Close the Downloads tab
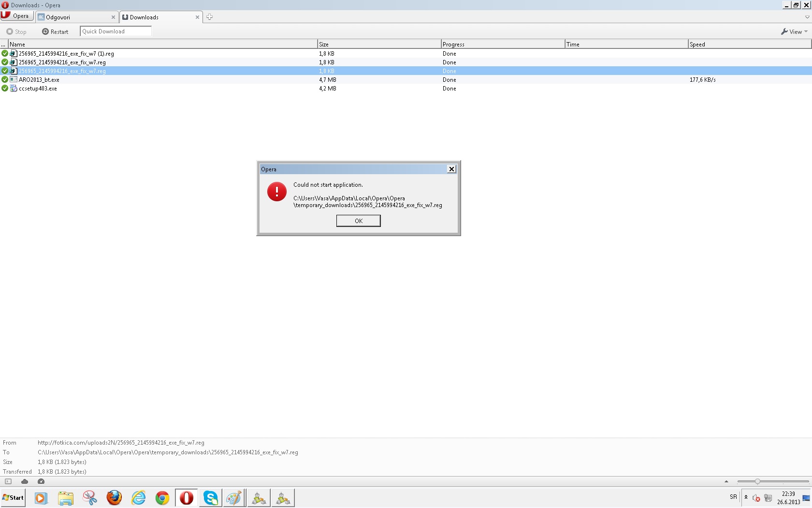Viewport: 812px width, 508px height. [x=197, y=17]
